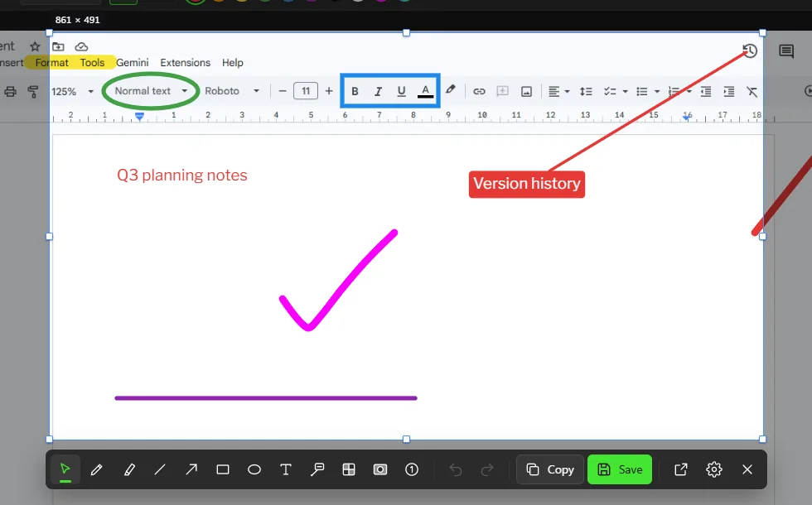Click the font size field showing 11
Viewport: 812px width, 505px height.
[306, 91]
